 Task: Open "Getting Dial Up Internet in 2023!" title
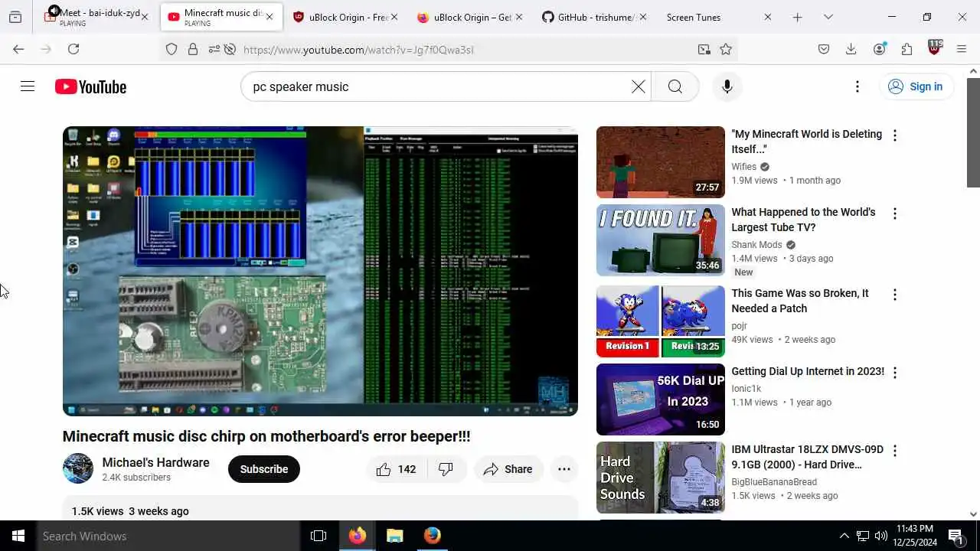808,371
